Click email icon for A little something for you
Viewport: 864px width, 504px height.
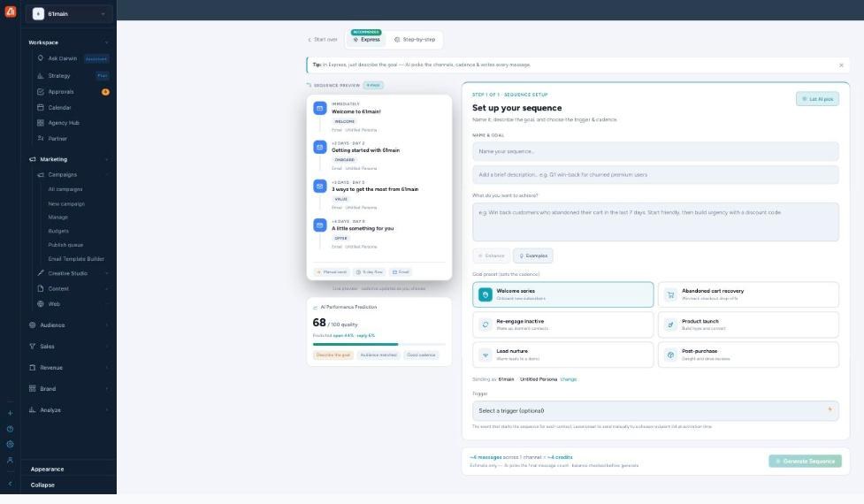click(319, 225)
